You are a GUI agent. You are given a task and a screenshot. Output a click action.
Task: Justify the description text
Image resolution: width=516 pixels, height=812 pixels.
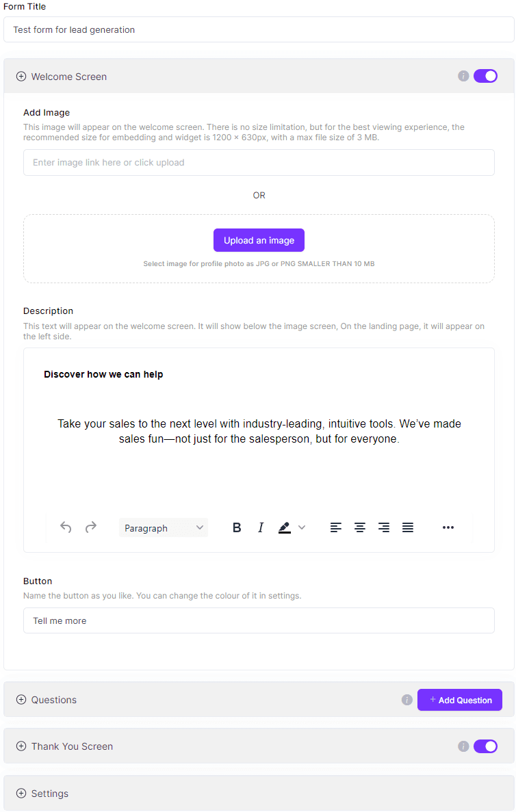click(x=408, y=527)
